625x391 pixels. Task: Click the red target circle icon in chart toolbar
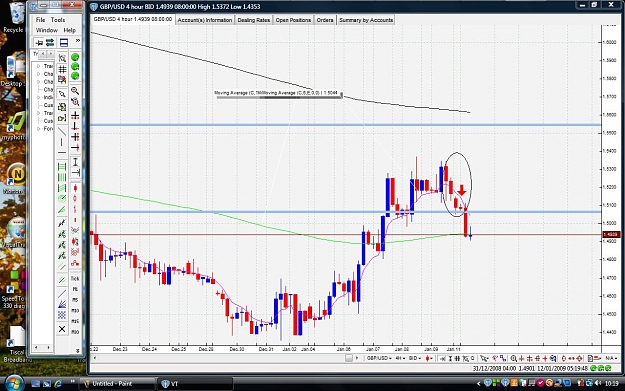(580, 358)
